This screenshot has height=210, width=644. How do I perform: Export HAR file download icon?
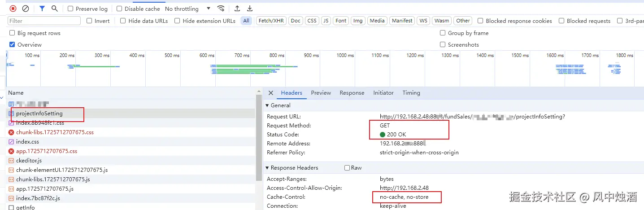coord(250,9)
